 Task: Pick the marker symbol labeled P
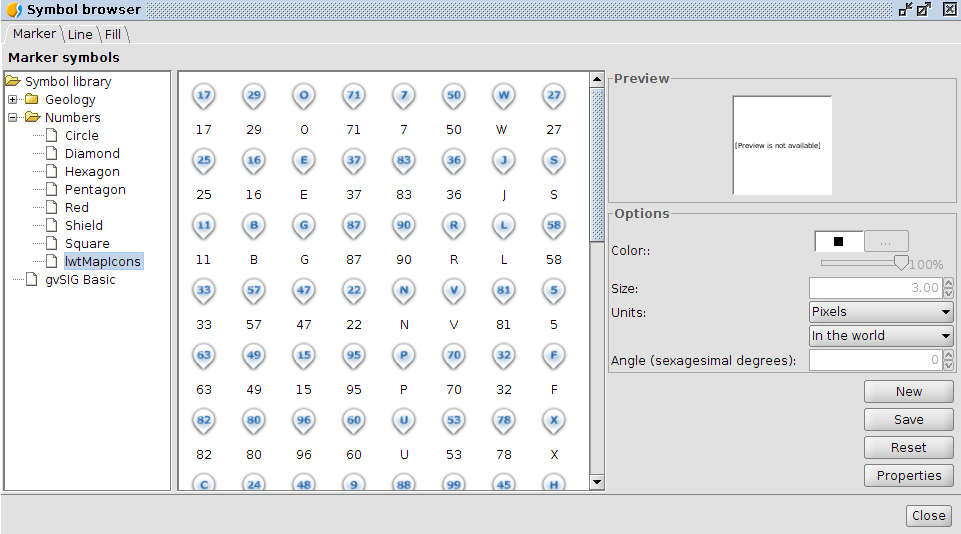[404, 356]
